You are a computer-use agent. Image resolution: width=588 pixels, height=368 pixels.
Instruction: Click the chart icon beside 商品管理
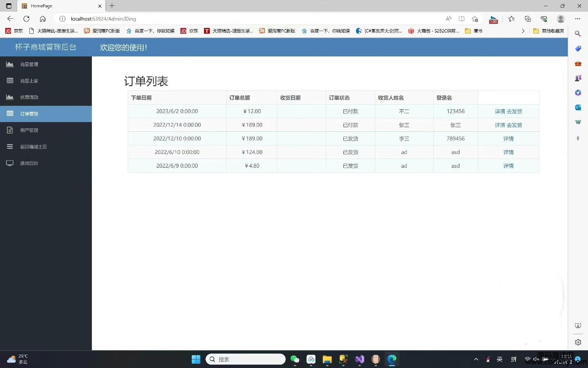10,64
